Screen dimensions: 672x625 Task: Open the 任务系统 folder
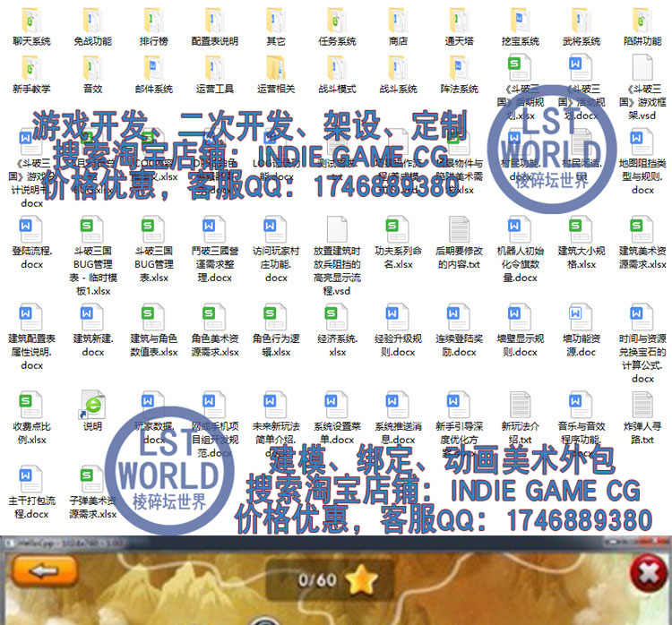[337, 27]
